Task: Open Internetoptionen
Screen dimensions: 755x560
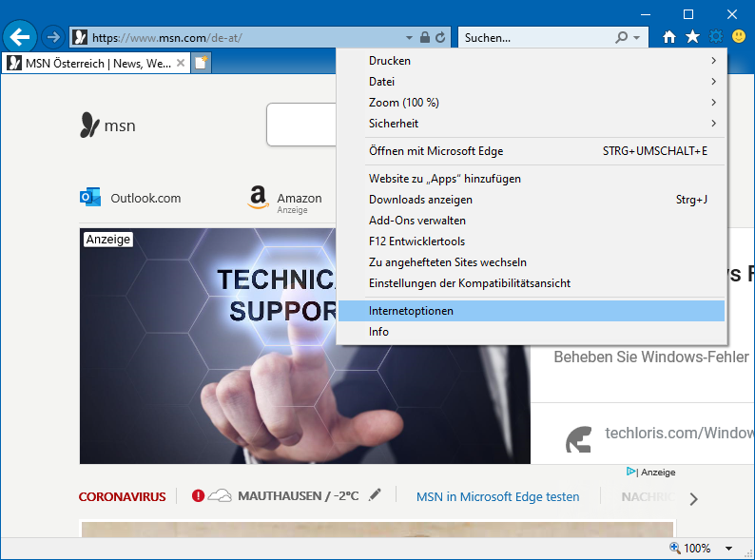Action: (532, 311)
